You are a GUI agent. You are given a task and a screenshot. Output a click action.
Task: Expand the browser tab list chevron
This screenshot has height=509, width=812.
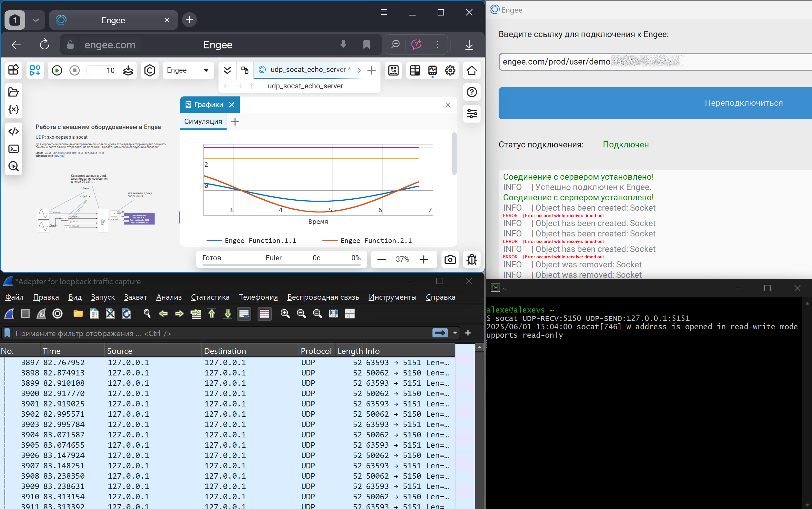[x=36, y=20]
